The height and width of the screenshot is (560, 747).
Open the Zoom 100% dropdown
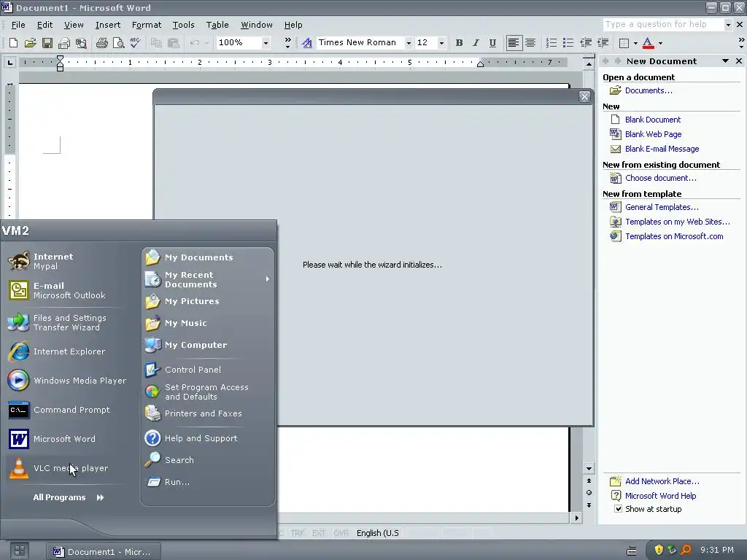pyautogui.click(x=266, y=43)
